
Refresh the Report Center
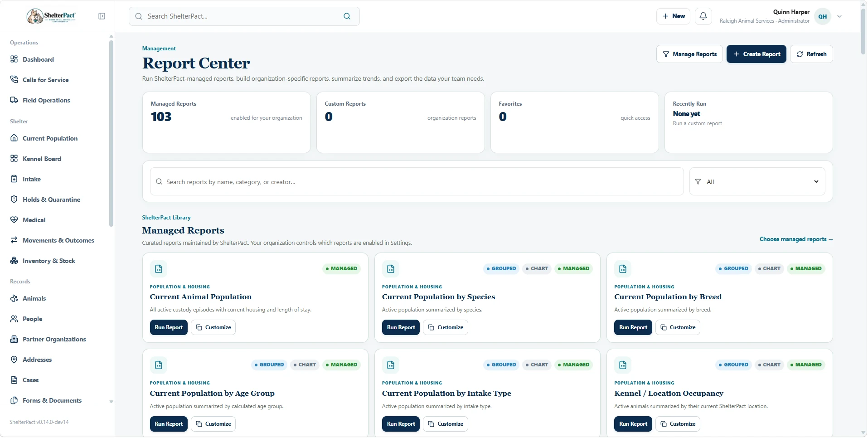tap(811, 54)
